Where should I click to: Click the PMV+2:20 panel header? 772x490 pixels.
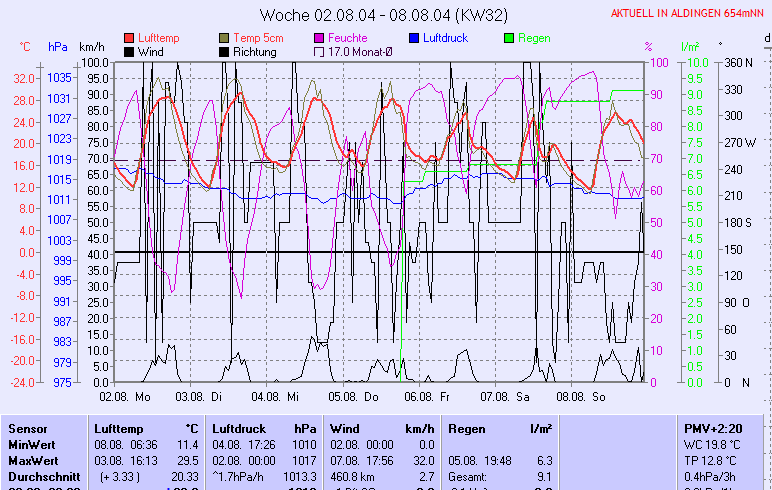coord(713,428)
